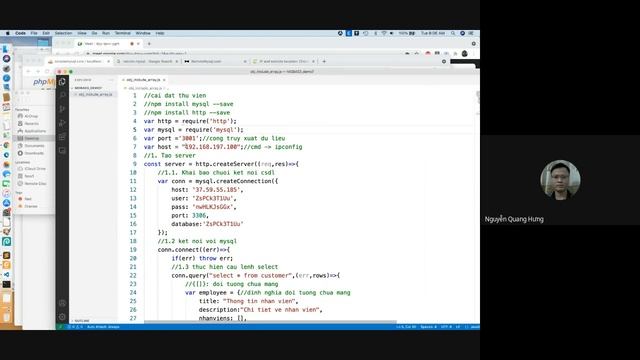
Task: Click the Explorer more actions ellipsis
Action: click(111, 80)
